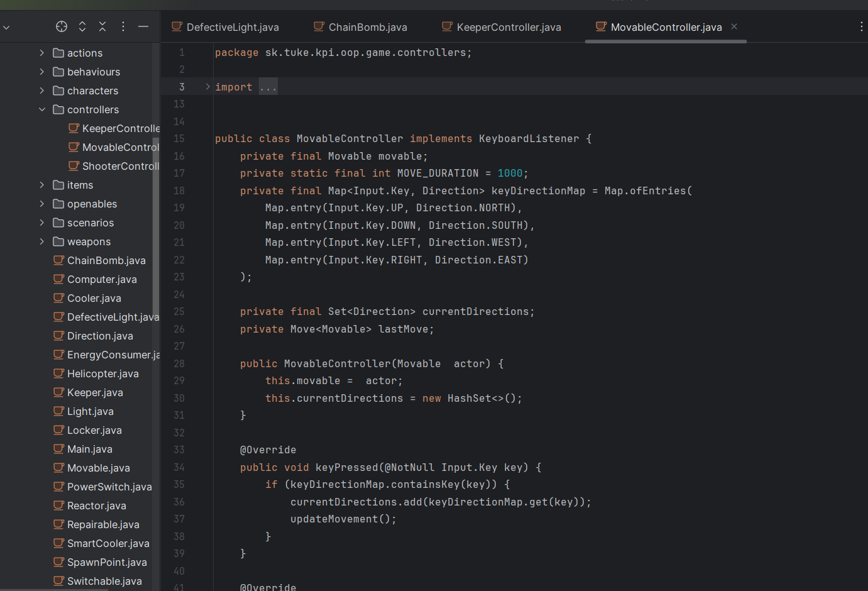Click the updateMovement() call on line 37

[x=340, y=519]
